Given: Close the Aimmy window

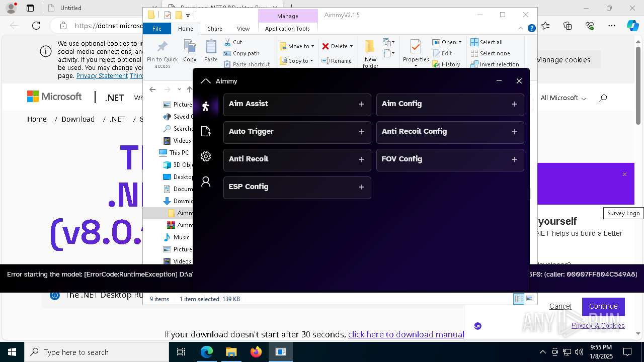Looking at the screenshot, I should (x=519, y=81).
